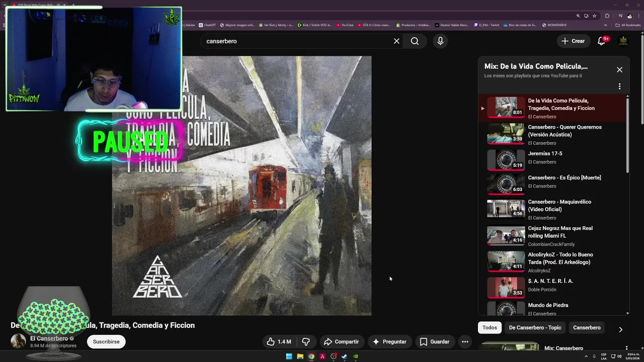Click the Compartir share button
This screenshot has width=644, height=362.
coord(341,342)
